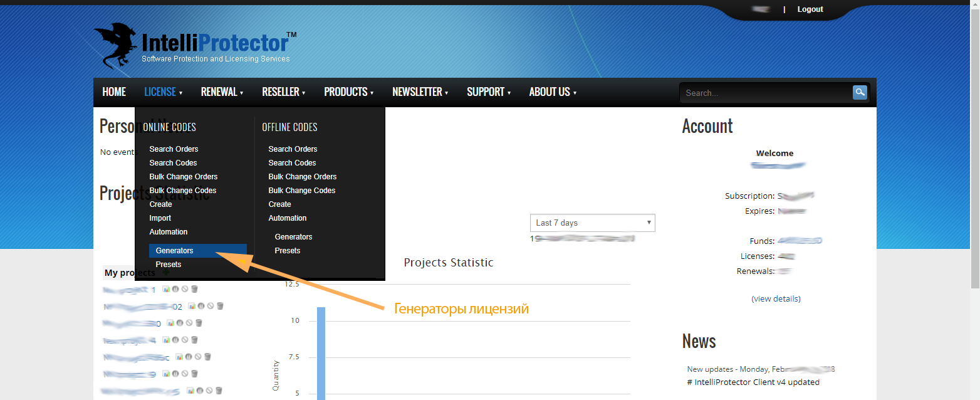Delete the last visible project ending in 5
980x400 pixels.
click(x=219, y=391)
